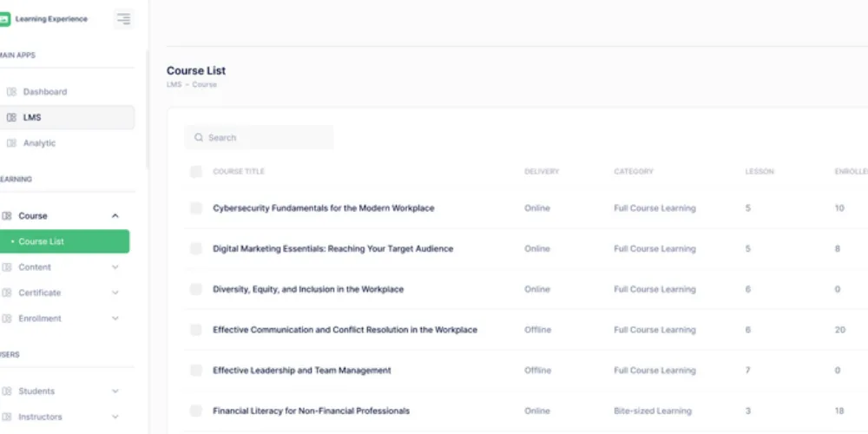This screenshot has width=868, height=434.
Task: Click enrolled value 18 in Financial Literacy row
Action: (x=839, y=411)
